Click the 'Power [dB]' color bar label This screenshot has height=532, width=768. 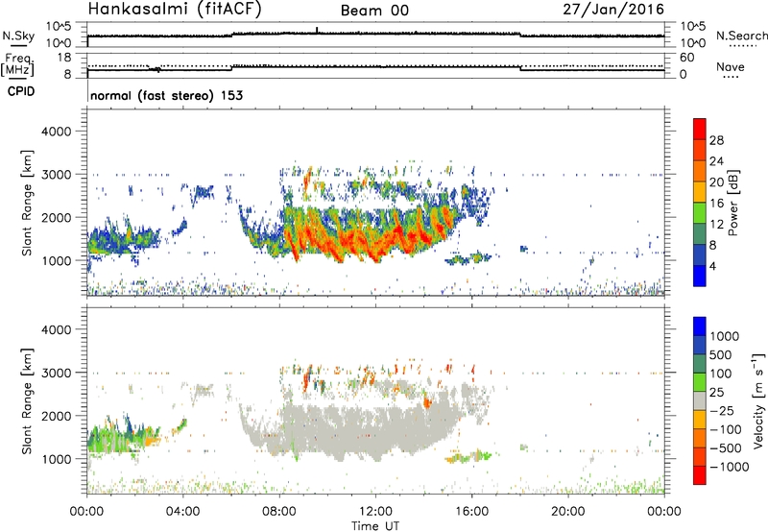click(x=733, y=203)
